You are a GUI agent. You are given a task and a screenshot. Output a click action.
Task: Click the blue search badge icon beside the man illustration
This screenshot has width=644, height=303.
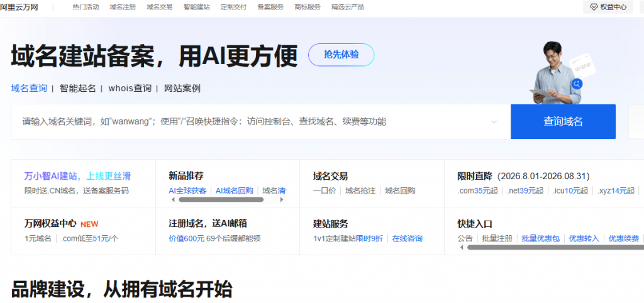pyautogui.click(x=577, y=84)
